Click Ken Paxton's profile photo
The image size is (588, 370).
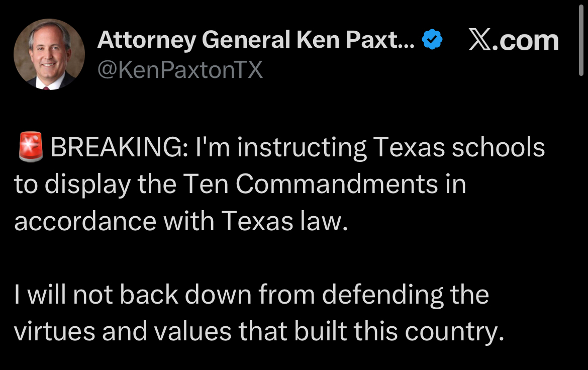pyautogui.click(x=49, y=55)
